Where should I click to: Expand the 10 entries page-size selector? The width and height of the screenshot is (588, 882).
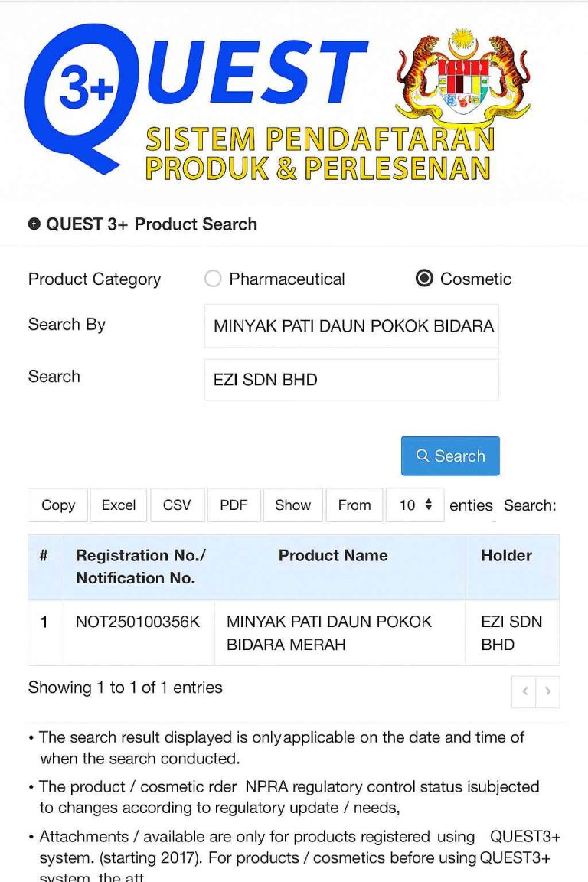click(415, 505)
